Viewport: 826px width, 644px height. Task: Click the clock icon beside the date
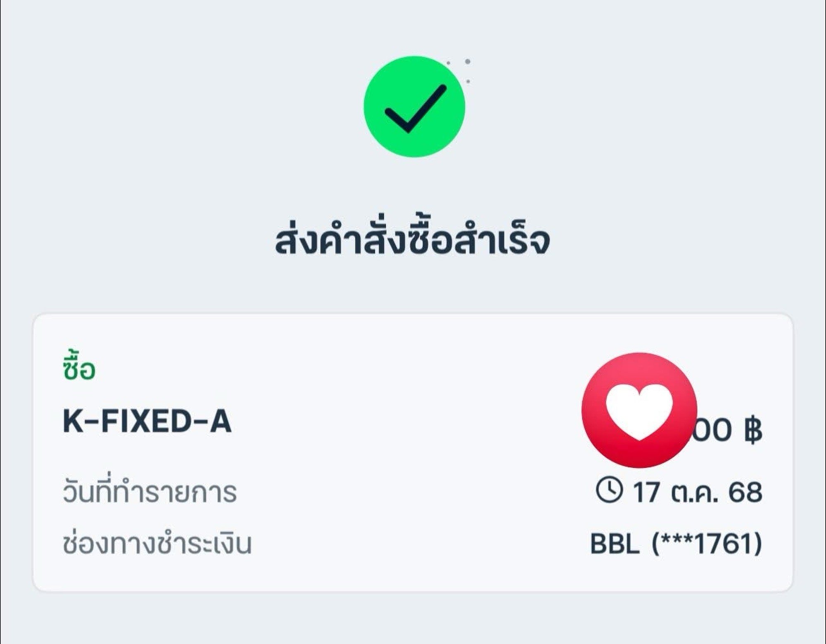tap(609, 490)
